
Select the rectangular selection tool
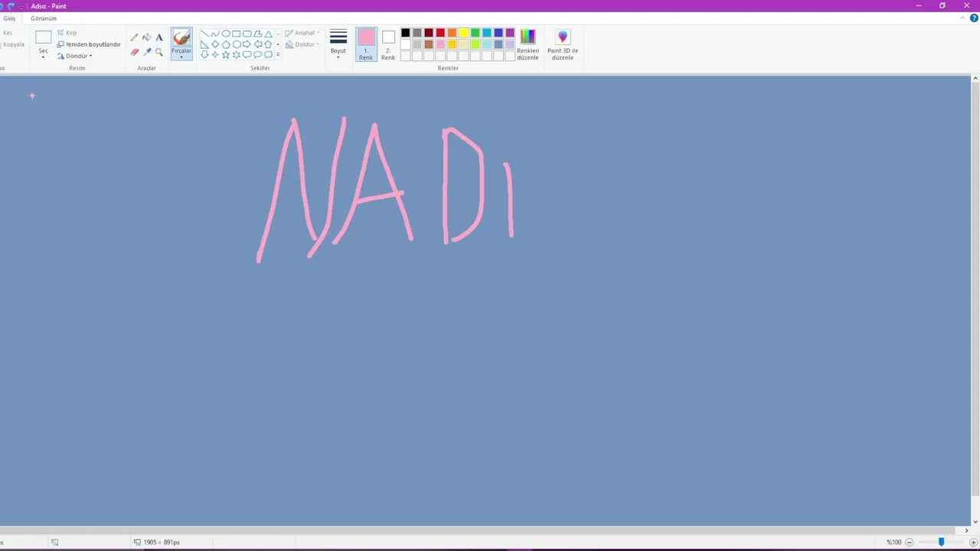click(44, 37)
